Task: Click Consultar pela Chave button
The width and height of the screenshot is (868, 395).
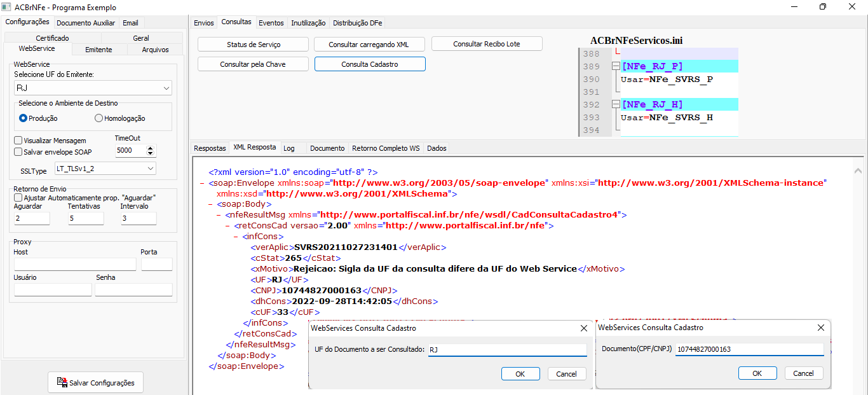Action: click(254, 64)
